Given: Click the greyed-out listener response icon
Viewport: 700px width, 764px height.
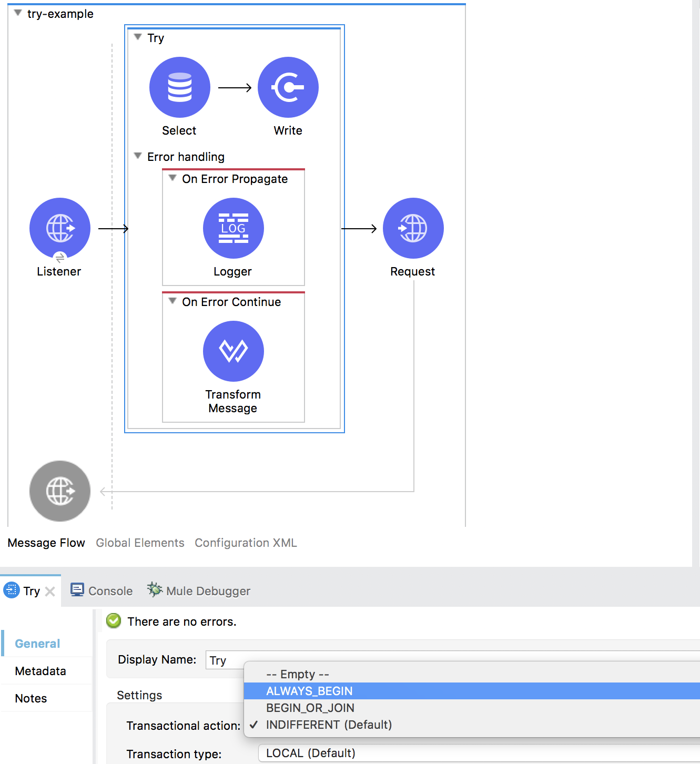Looking at the screenshot, I should point(60,491).
